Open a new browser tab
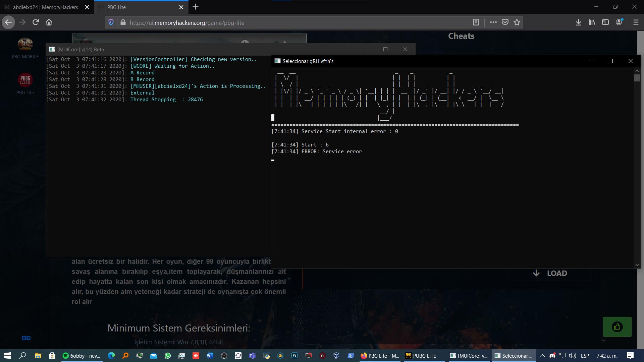This screenshot has width=644, height=362. coord(196,7)
